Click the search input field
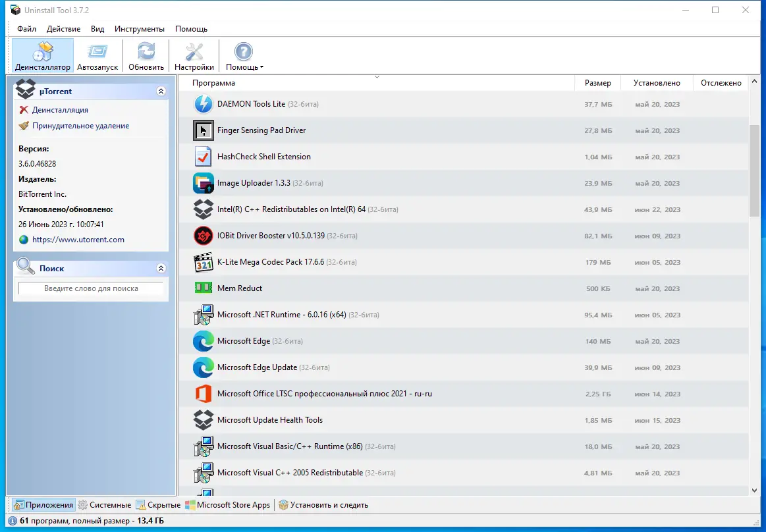Viewport: 766px width, 532px height. (91, 288)
